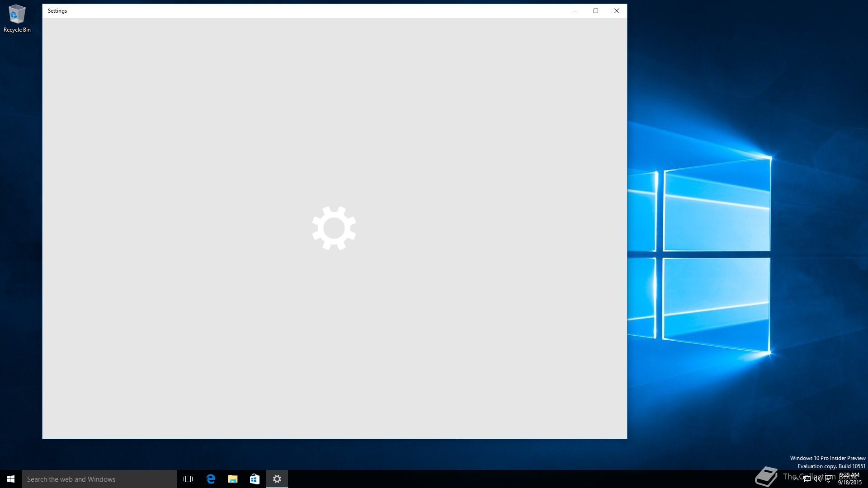The width and height of the screenshot is (868, 488).
Task: Show hidden system tray icons
Action: 796,479
